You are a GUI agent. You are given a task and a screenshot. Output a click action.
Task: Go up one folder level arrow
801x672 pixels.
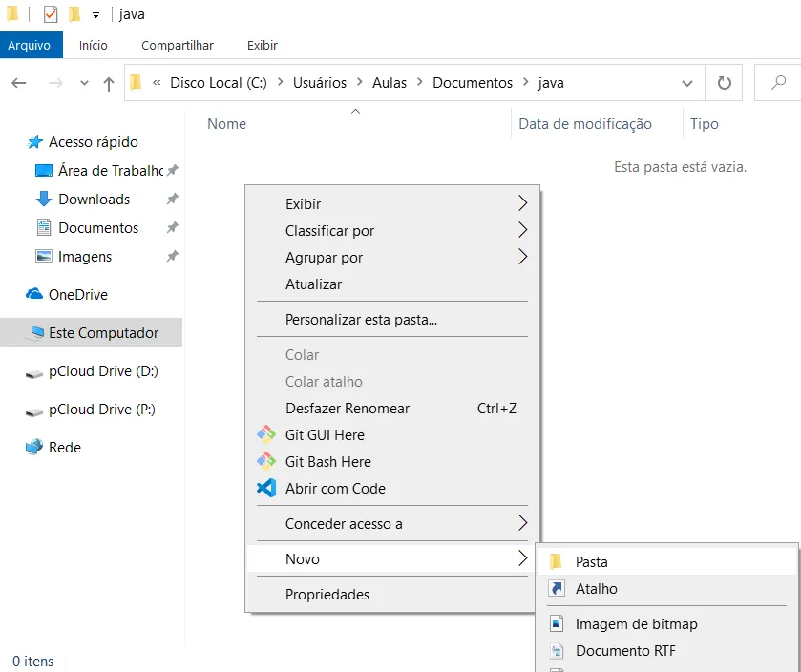click(x=108, y=83)
